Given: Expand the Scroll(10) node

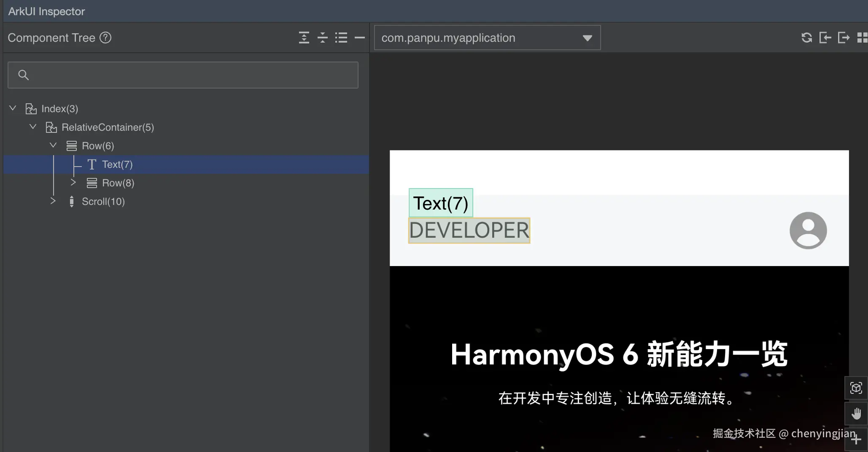Looking at the screenshot, I should (53, 201).
